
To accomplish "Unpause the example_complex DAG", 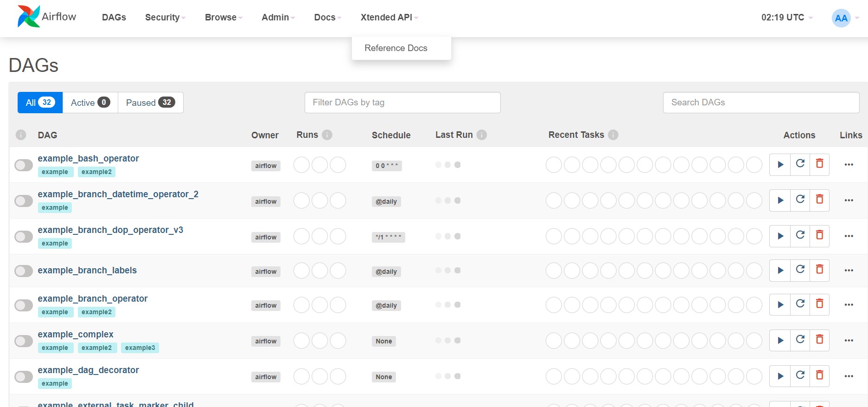I will (x=24, y=341).
